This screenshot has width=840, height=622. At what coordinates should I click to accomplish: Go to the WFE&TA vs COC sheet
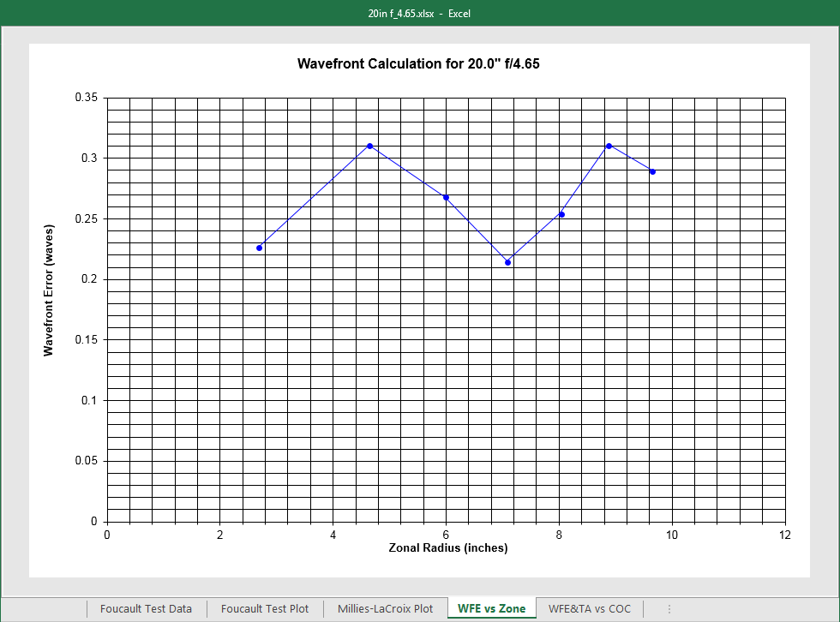pos(589,608)
